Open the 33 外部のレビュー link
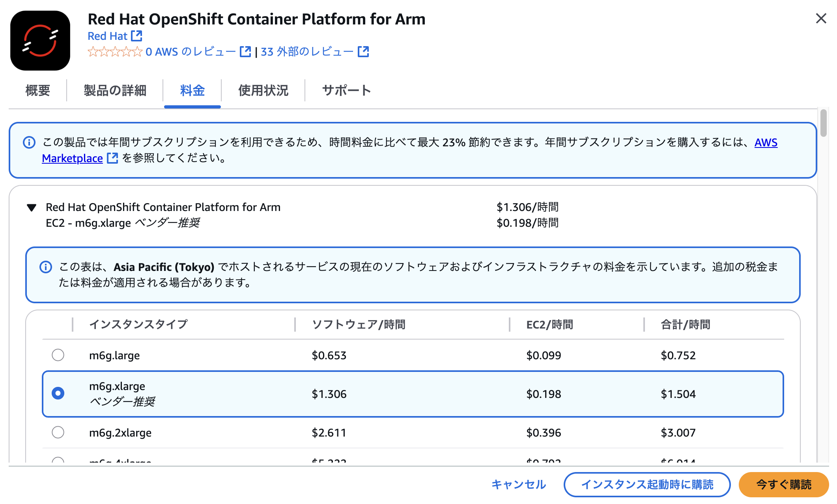The image size is (837, 504). 307,52
